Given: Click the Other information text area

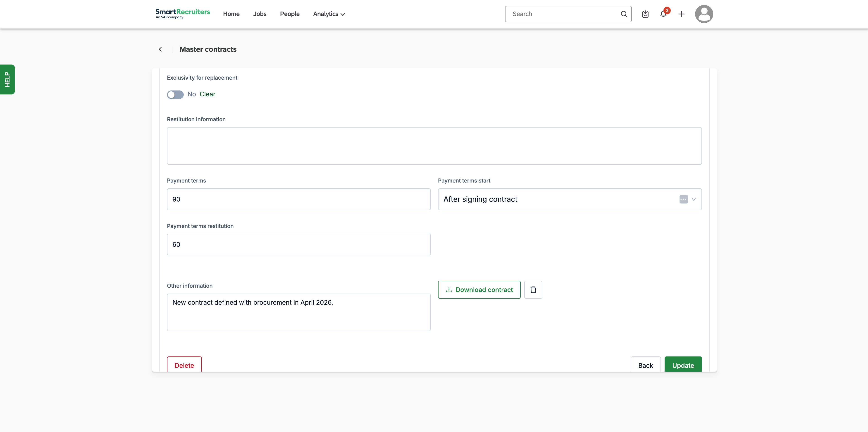Looking at the screenshot, I should pyautogui.click(x=299, y=312).
